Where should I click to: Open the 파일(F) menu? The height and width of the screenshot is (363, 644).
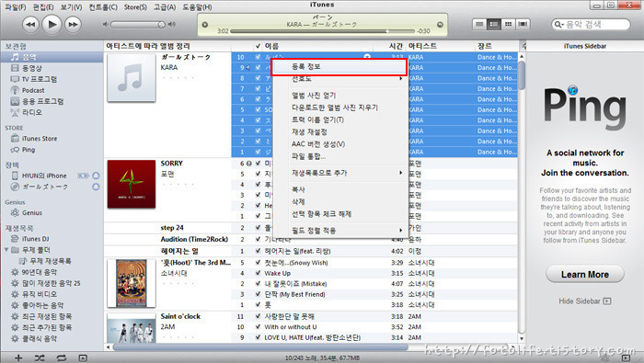[16, 7]
